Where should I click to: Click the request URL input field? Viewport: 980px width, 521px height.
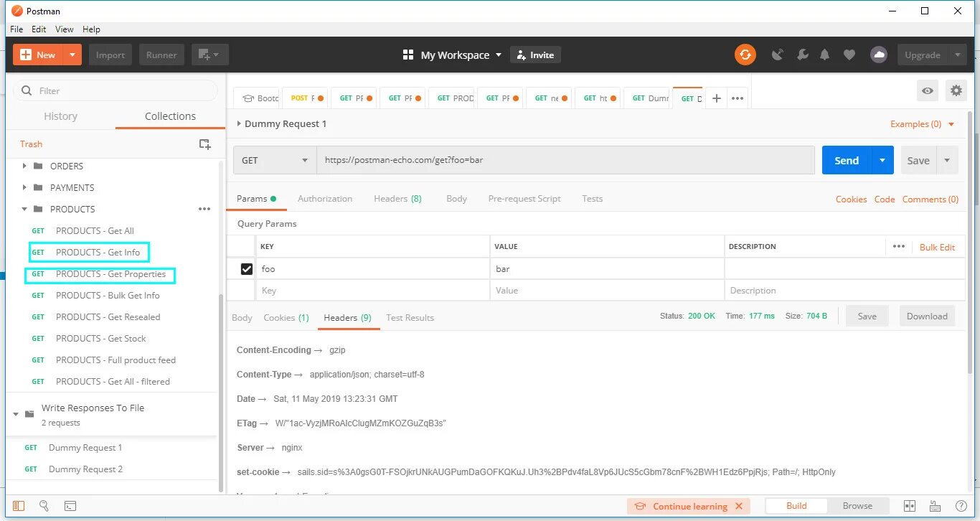(x=565, y=160)
